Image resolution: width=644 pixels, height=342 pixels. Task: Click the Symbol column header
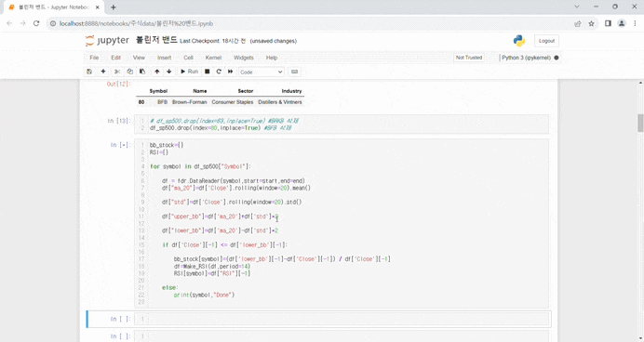(158, 91)
